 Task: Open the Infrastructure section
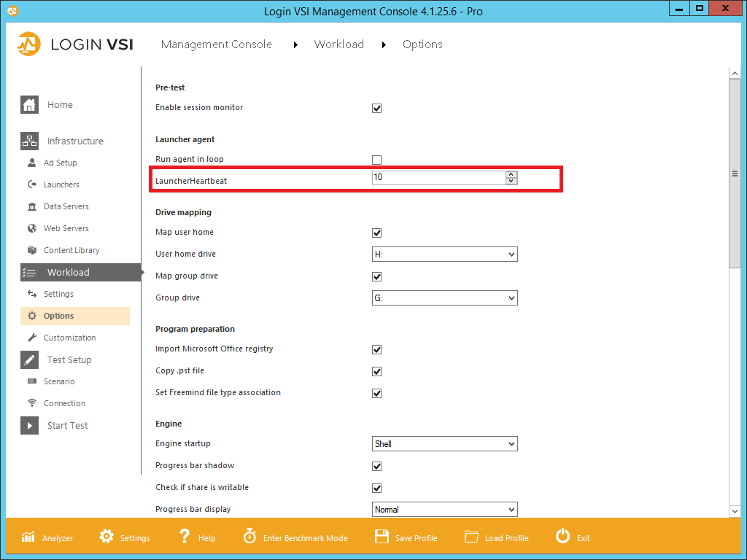click(75, 141)
